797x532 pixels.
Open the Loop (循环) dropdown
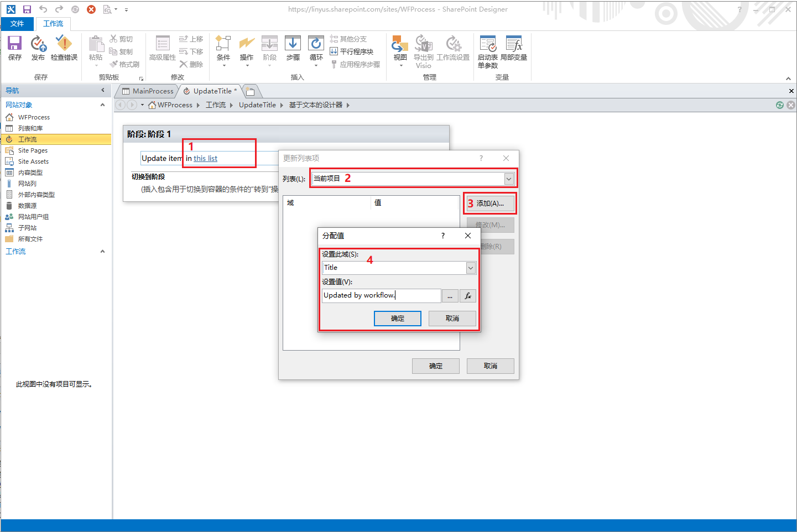316,51
